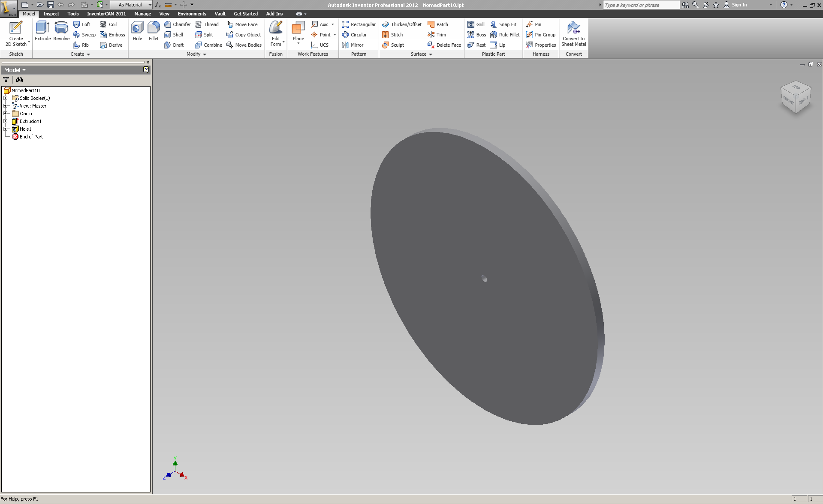823x504 pixels.
Task: Click the Derive tool
Action: tap(111, 45)
